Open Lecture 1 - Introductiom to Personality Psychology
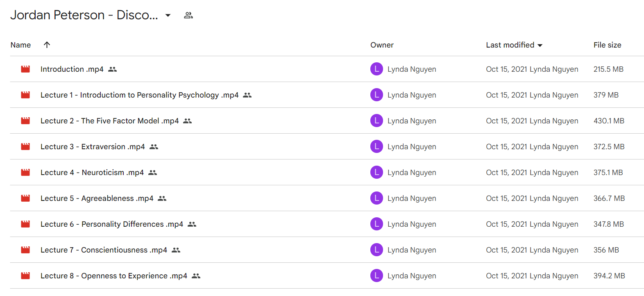This screenshot has height=296, width=644. pyautogui.click(x=139, y=95)
